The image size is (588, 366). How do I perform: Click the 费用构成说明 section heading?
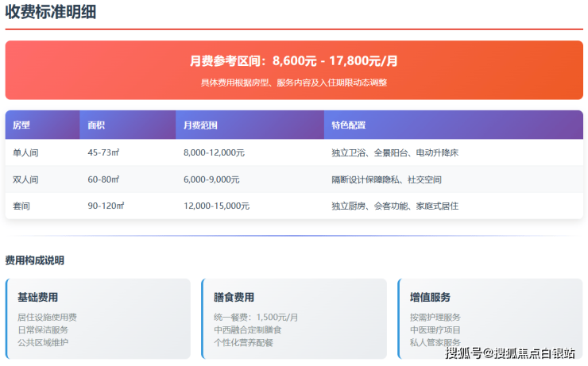(34, 260)
